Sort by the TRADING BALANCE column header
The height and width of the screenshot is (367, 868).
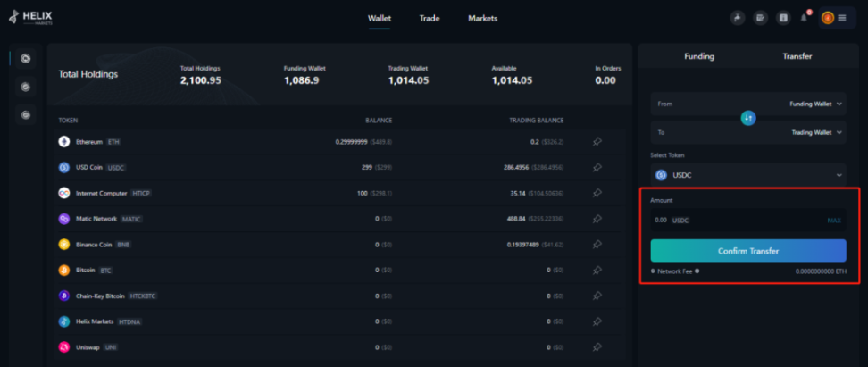click(x=537, y=121)
